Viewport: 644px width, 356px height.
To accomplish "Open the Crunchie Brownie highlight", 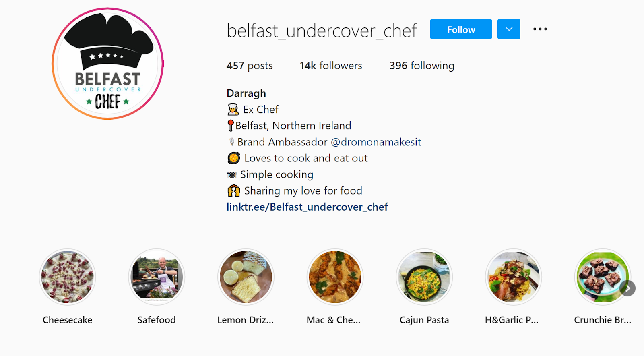I will coord(603,277).
